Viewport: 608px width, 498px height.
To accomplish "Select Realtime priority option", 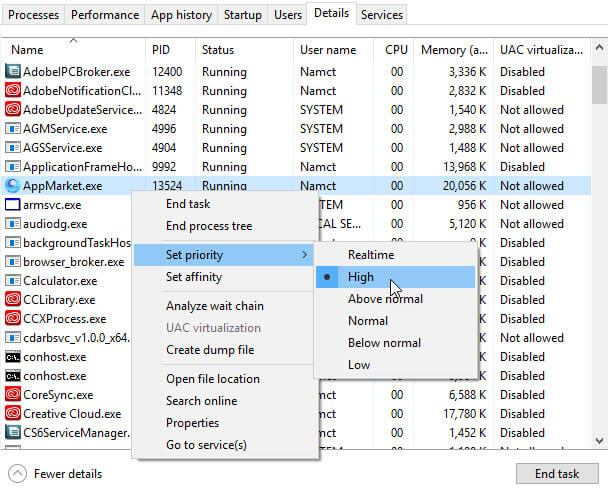I will 370,255.
